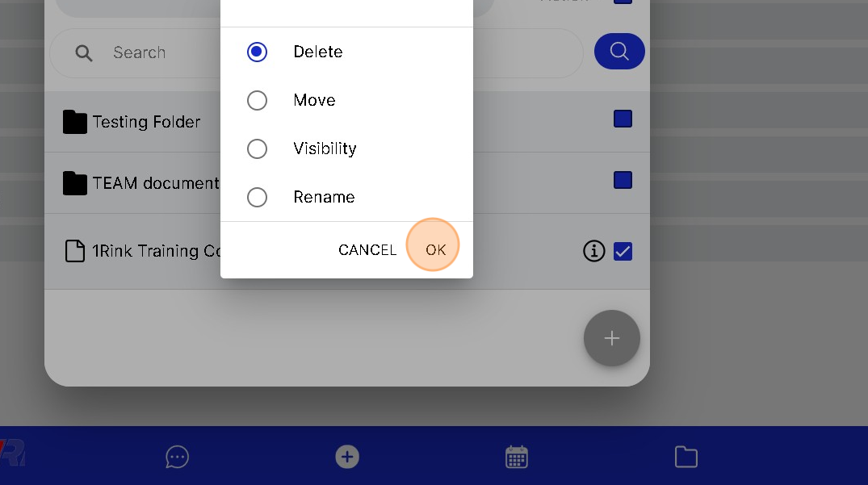Tap the gray floating add button
The height and width of the screenshot is (485, 868).
(612, 338)
